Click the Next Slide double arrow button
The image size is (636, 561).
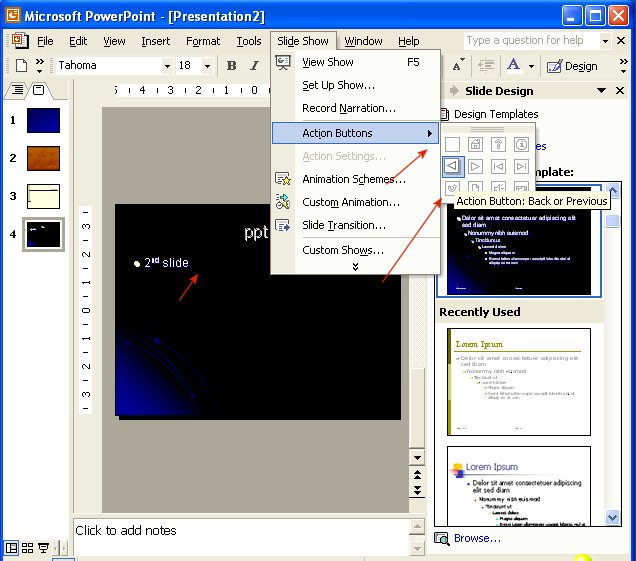[x=417, y=491]
